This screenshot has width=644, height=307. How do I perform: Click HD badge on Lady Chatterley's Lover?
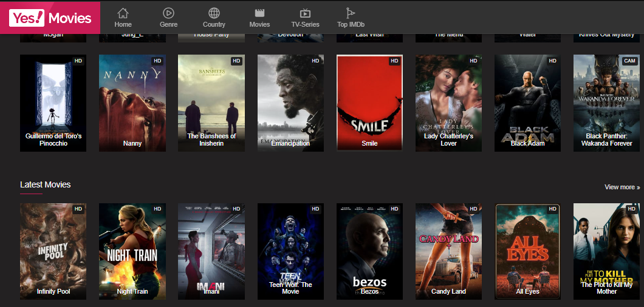pyautogui.click(x=473, y=61)
